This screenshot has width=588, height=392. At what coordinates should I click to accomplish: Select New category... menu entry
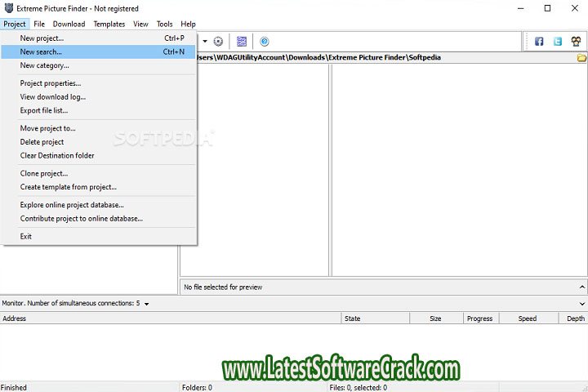coord(99,65)
